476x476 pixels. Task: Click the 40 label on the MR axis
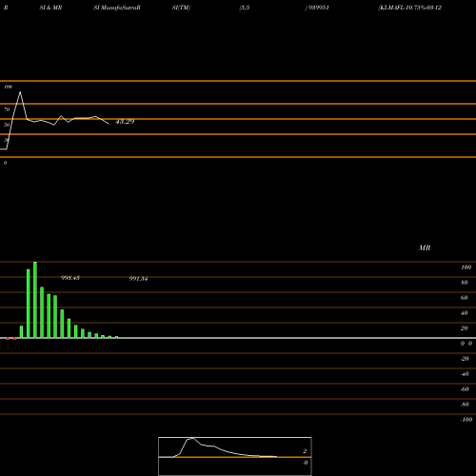(x=465, y=313)
